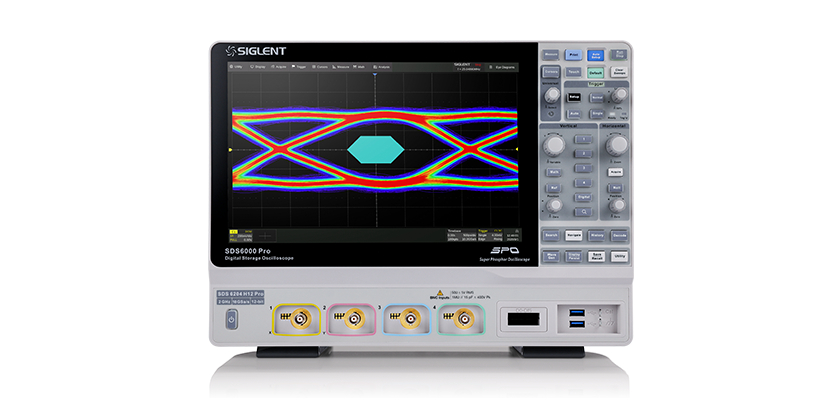
Task: Hit the blue Auto Setup button
Action: [596, 55]
